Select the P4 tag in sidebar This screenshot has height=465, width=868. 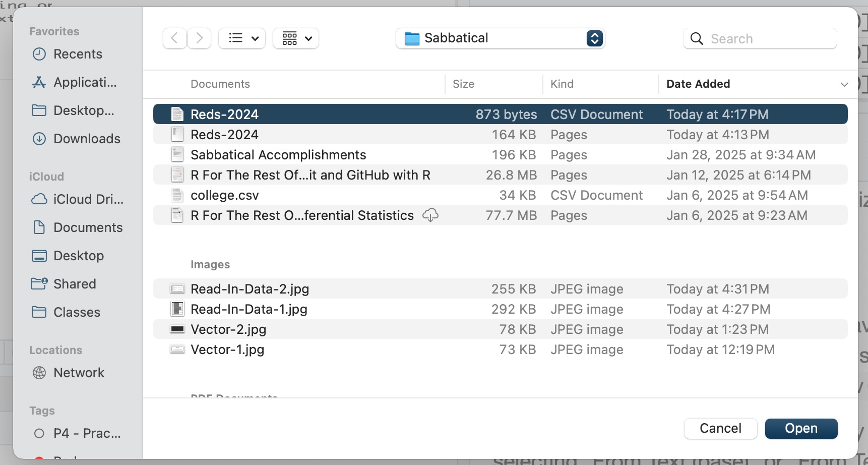point(87,433)
